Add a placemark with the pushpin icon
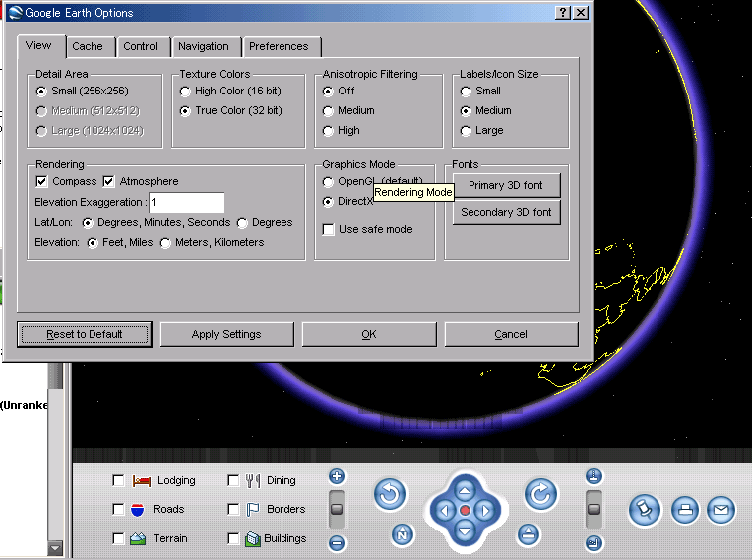 [x=645, y=510]
